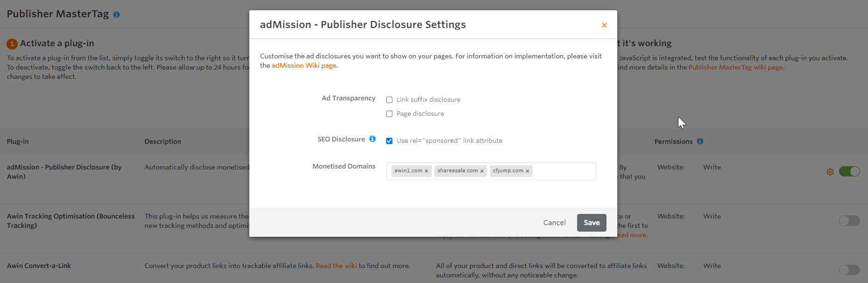Remove the shareasale.com domain tag
Screen dimensions: 868x283
coord(482,171)
